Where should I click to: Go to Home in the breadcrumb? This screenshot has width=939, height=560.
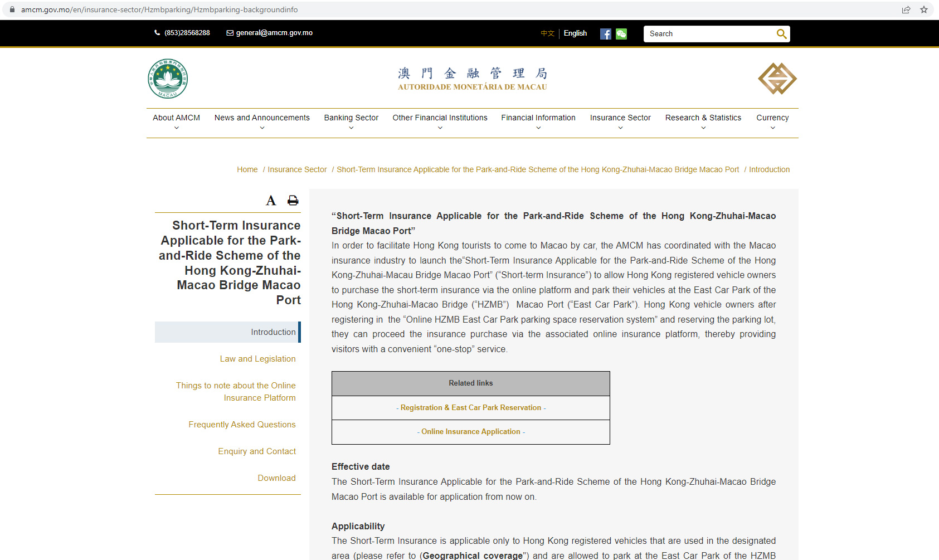pos(247,169)
